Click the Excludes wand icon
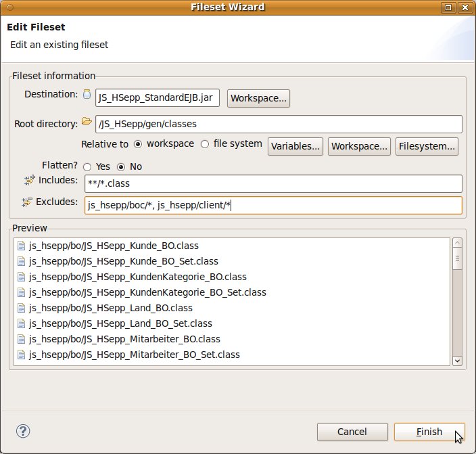The image size is (476, 454). (28, 202)
